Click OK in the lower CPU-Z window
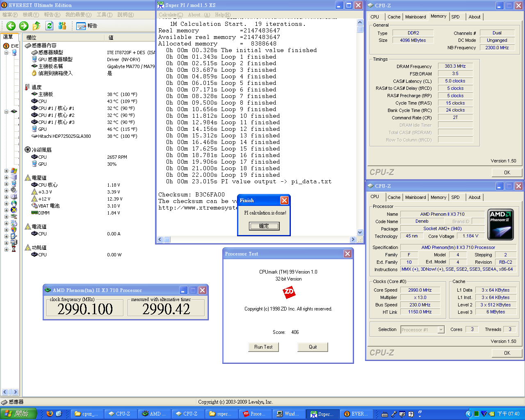The width and height of the screenshot is (525, 420). tap(507, 353)
